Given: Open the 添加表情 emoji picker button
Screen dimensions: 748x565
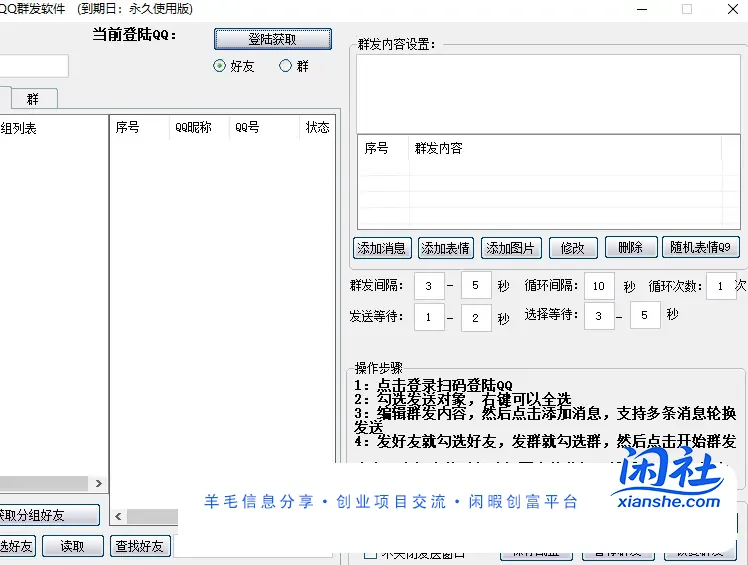Looking at the screenshot, I should point(445,248).
